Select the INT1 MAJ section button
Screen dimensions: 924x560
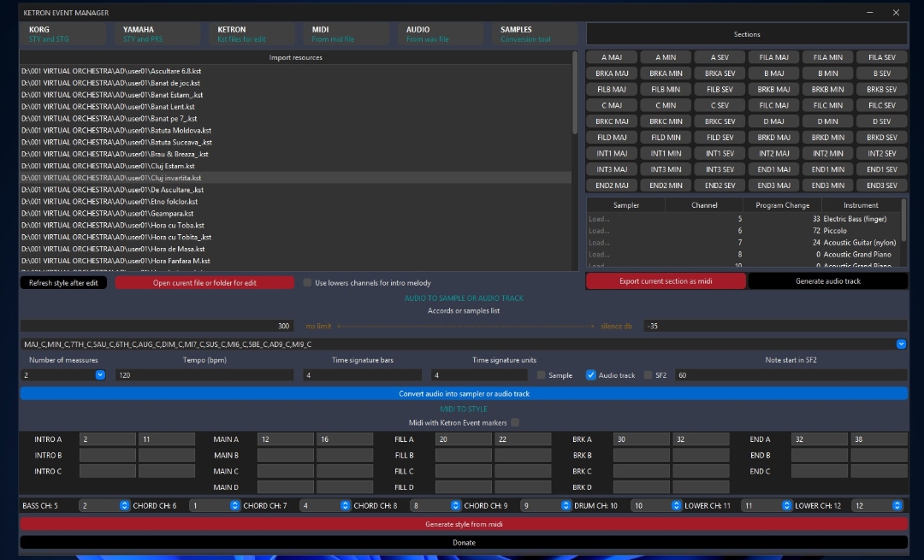[x=612, y=153]
